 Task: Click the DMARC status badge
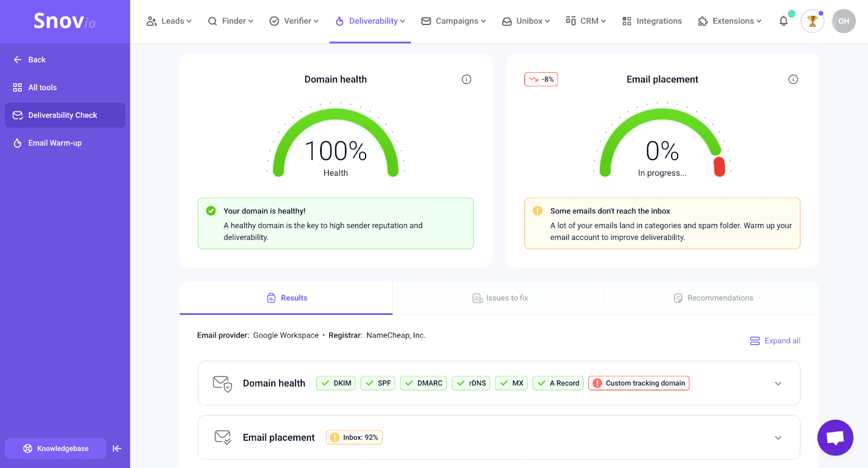424,383
